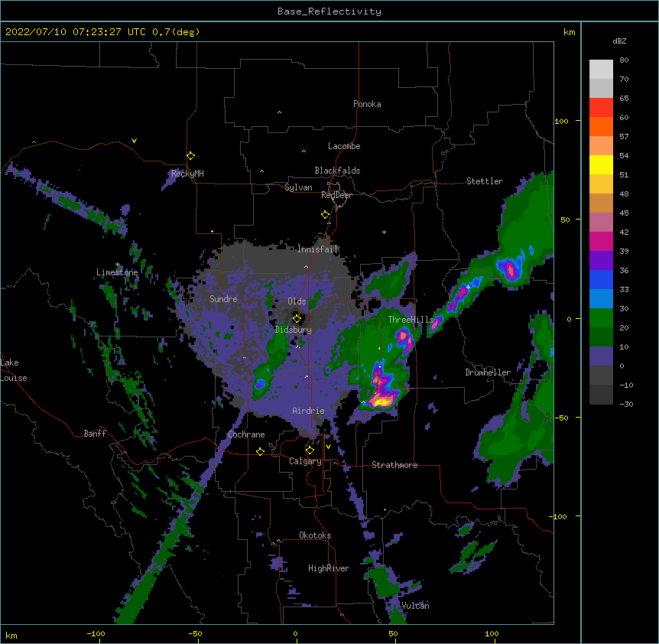Click the Didsbury town label
Screen dimensions: 659x644
[x=294, y=330]
